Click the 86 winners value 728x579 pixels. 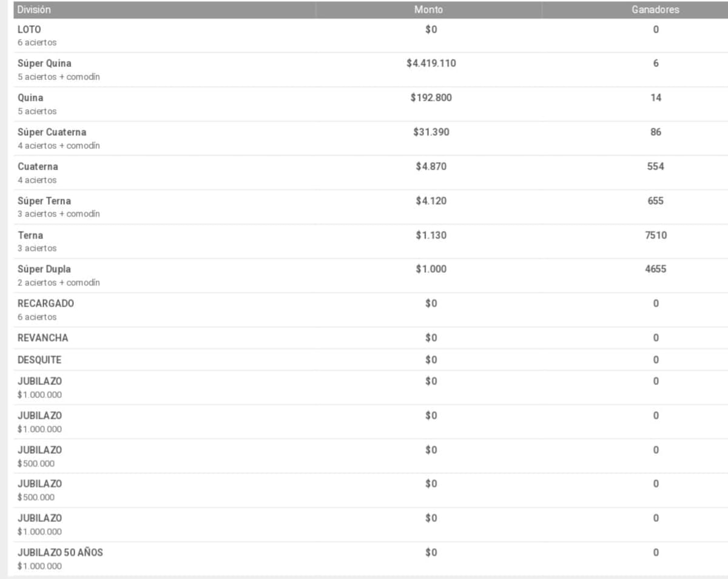(x=656, y=132)
